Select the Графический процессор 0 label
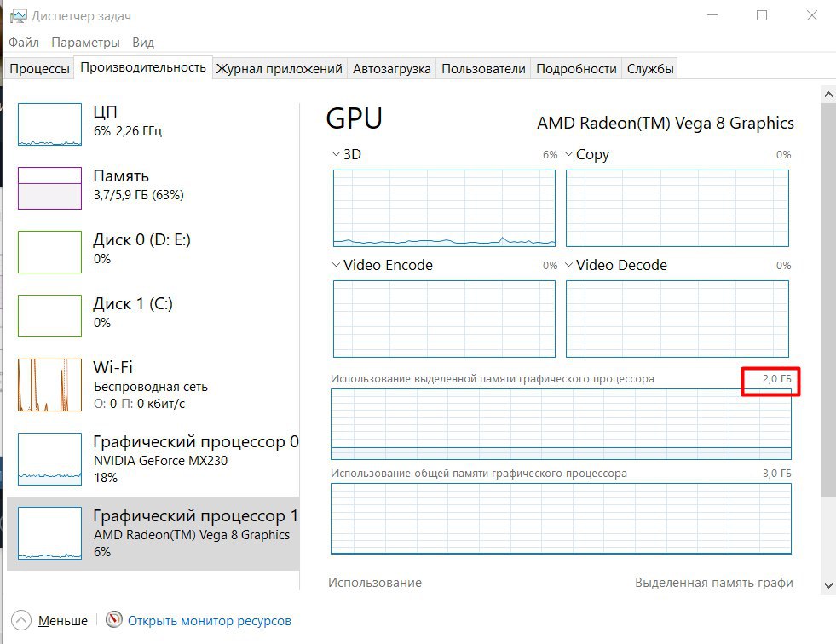836x644 pixels. [x=196, y=442]
